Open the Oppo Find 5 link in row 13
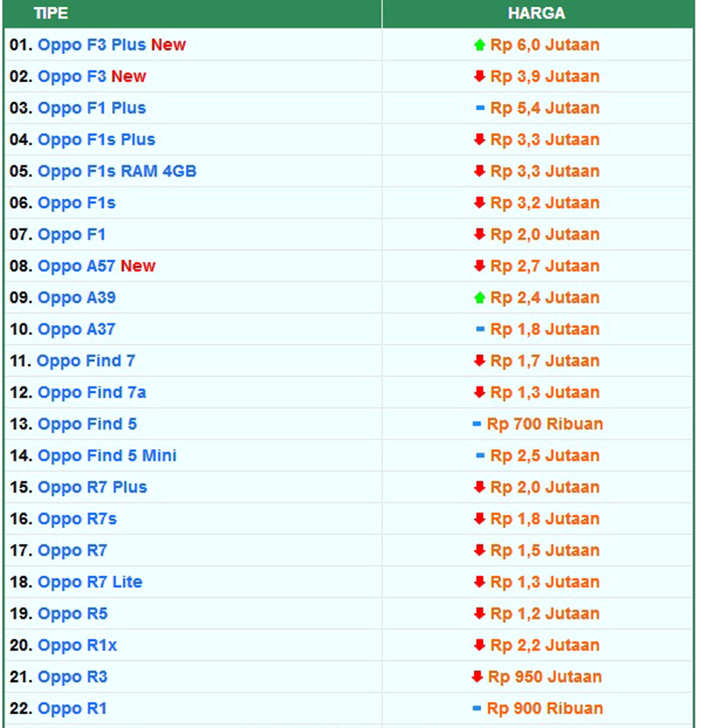 point(87,424)
